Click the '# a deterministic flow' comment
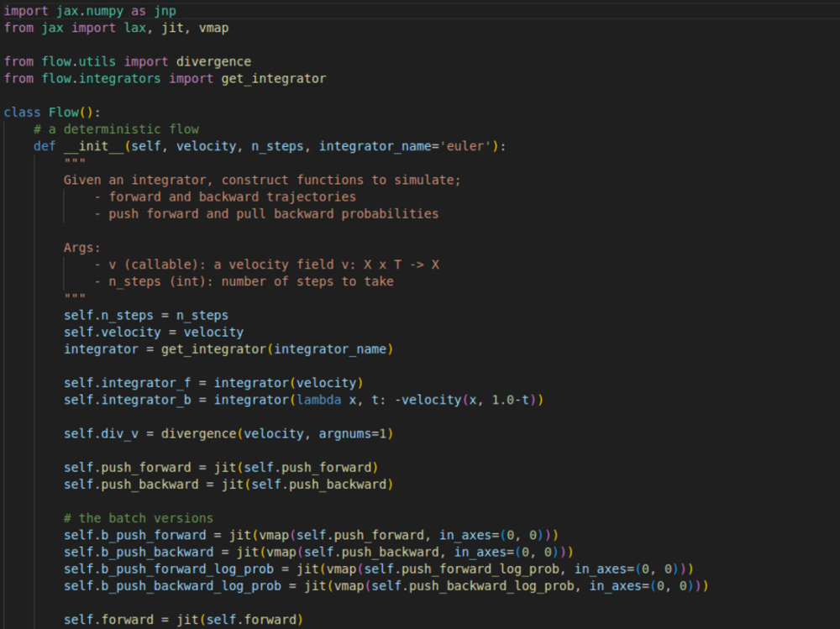Screen dimensions: 840x629 [116, 129]
